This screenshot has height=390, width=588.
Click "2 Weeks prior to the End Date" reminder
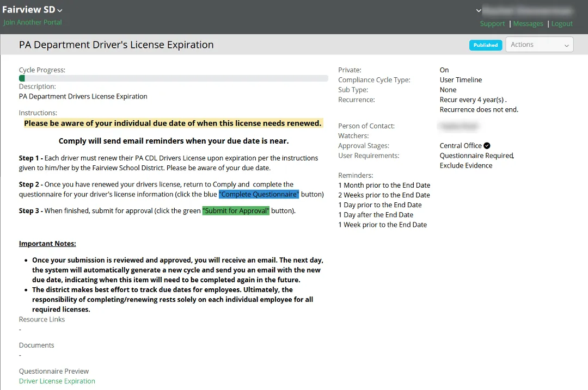pyautogui.click(x=384, y=195)
